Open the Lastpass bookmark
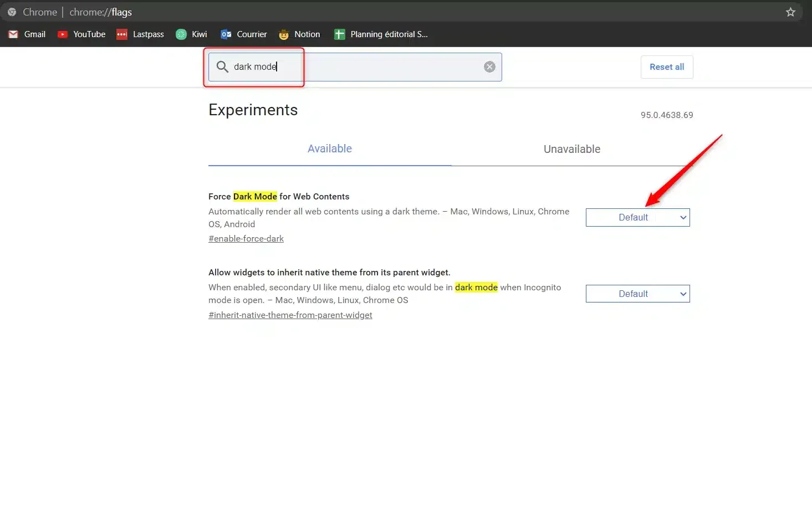This screenshot has width=812, height=528. (140, 34)
